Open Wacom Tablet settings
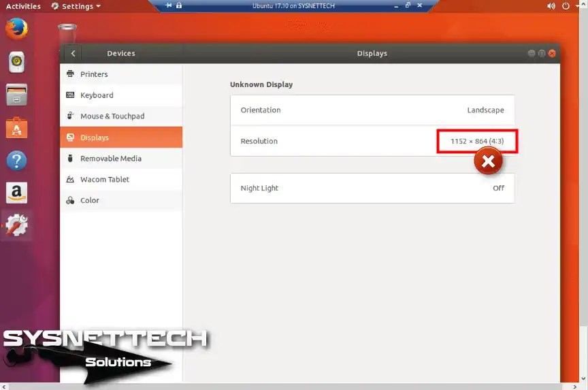Screen dimensions: 588x390 pos(121,179)
